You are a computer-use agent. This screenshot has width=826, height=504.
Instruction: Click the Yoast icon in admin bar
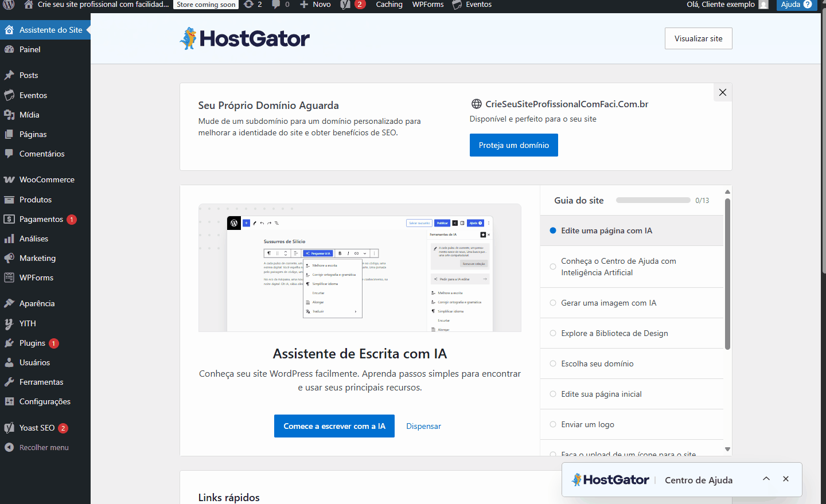(345, 5)
